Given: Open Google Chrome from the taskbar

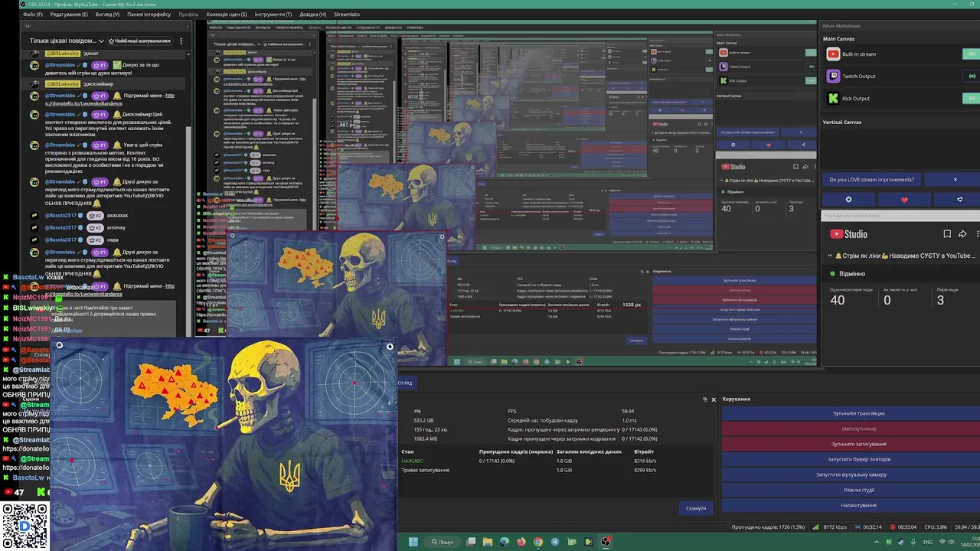Looking at the screenshot, I should tap(538, 542).
